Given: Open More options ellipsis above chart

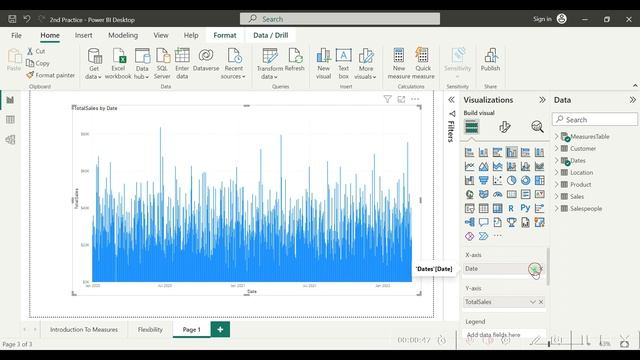Looking at the screenshot, I should (415, 99).
